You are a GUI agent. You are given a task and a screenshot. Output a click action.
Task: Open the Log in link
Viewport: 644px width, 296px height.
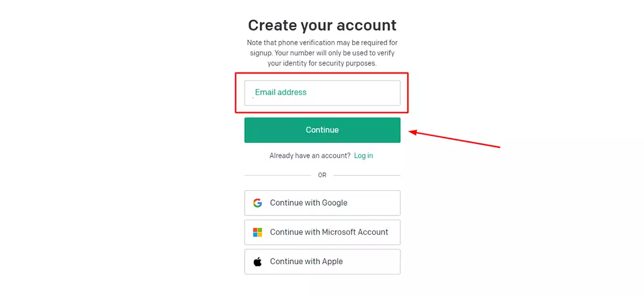click(x=363, y=156)
